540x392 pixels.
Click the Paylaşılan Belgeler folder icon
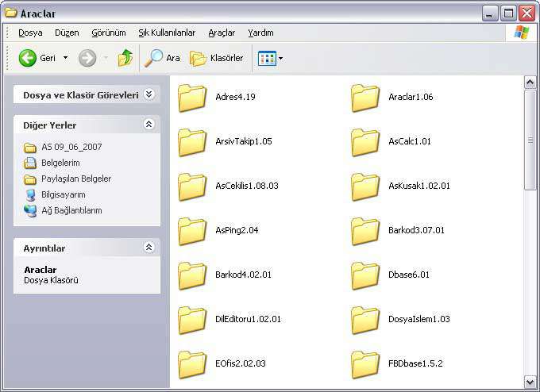30,179
